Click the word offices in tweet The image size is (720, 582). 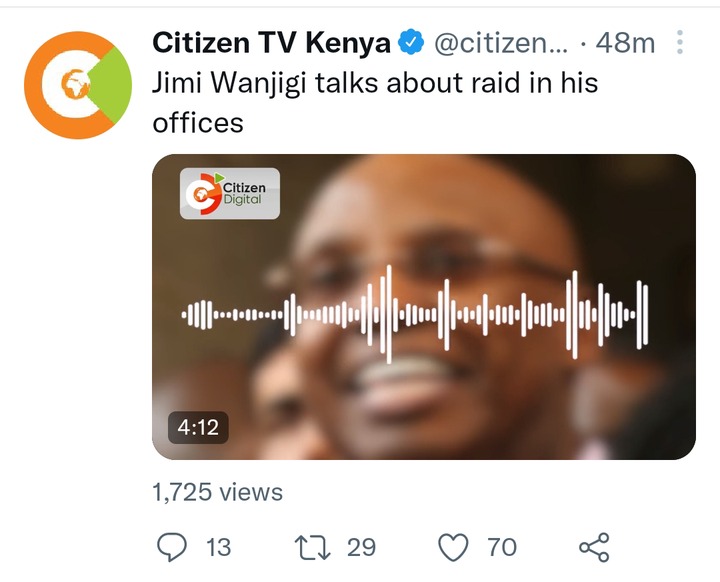198,123
